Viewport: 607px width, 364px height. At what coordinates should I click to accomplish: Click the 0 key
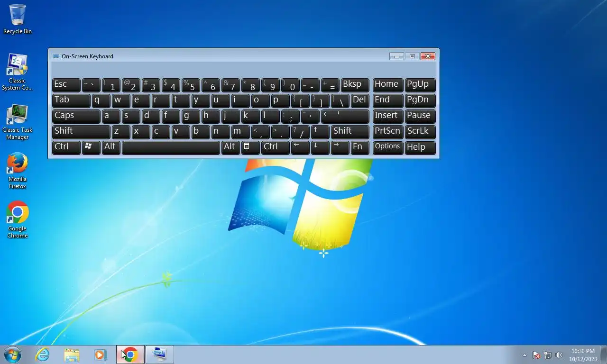(290, 85)
